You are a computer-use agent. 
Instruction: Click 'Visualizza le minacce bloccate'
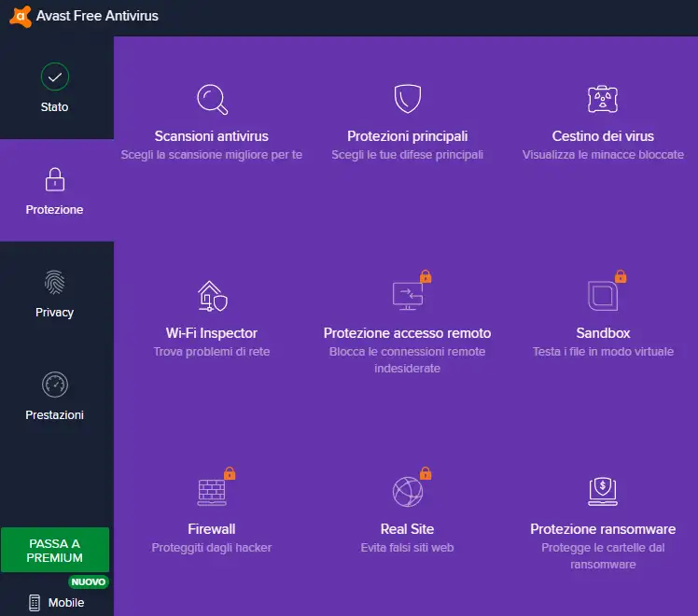603,155
